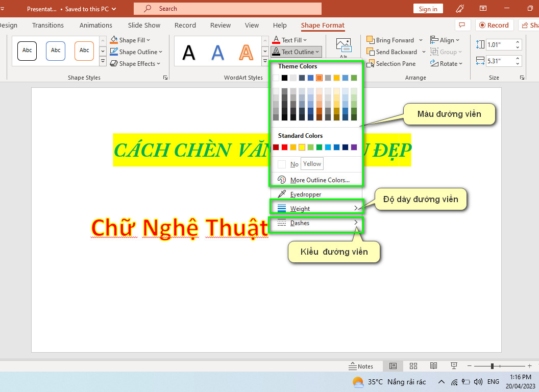Viewport: 539px width, 392px height.
Task: Apply the black A WordArt style
Action: 189,53
